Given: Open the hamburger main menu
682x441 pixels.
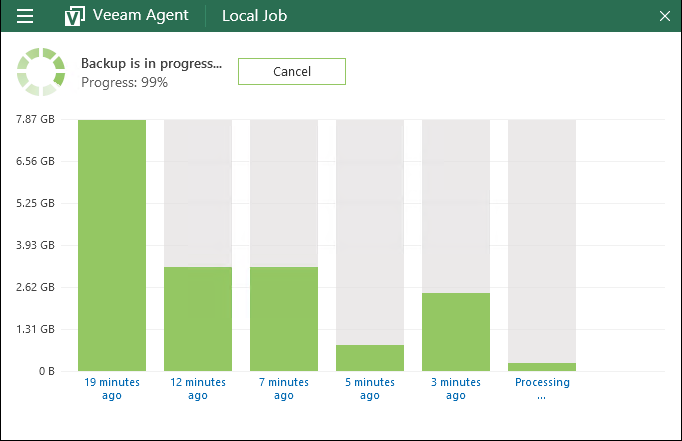Looking at the screenshot, I should [26, 16].
